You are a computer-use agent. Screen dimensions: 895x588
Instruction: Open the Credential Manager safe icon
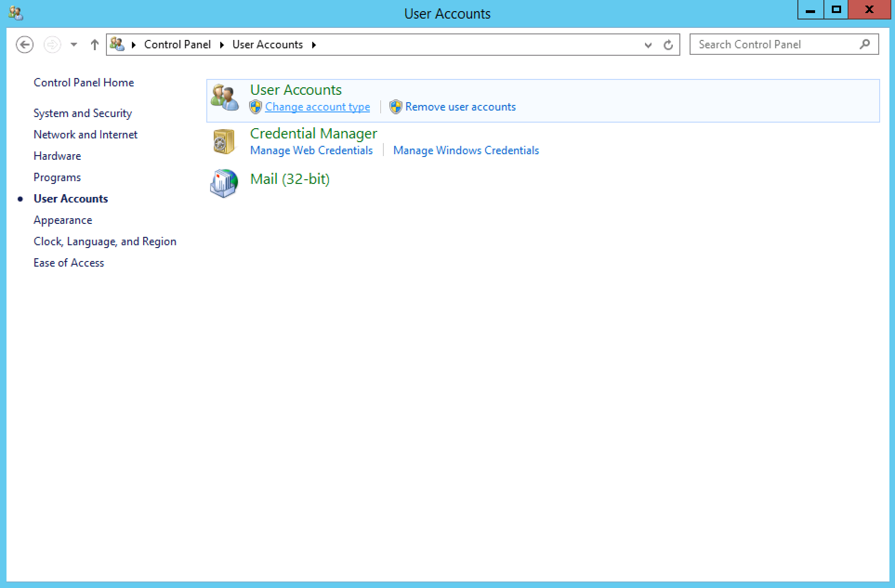pos(223,141)
